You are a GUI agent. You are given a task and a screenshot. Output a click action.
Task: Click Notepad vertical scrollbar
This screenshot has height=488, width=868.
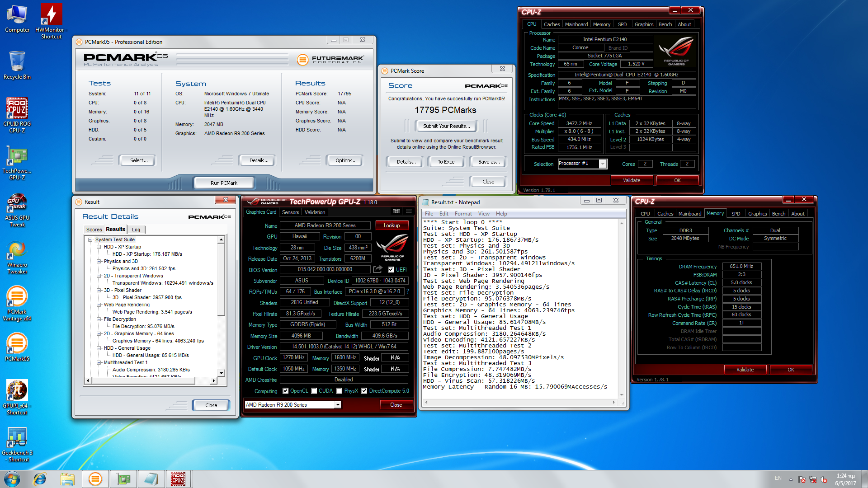coord(622,309)
